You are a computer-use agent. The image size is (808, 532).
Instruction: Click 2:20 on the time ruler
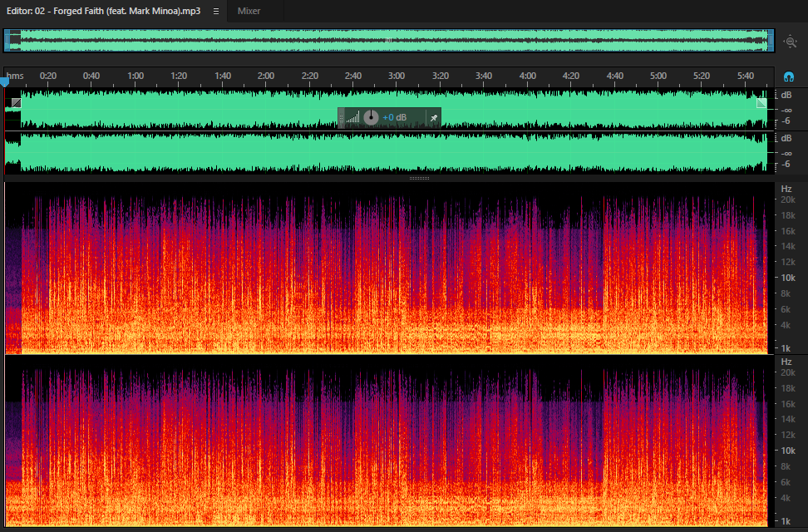(310, 76)
